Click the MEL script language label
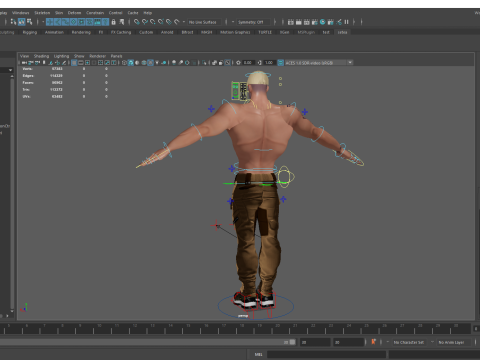 (258, 354)
